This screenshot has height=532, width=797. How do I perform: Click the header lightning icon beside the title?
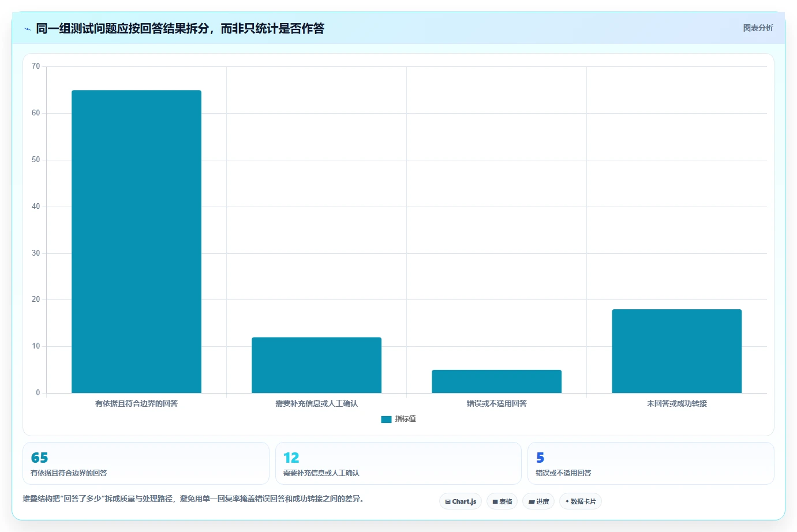27,29
